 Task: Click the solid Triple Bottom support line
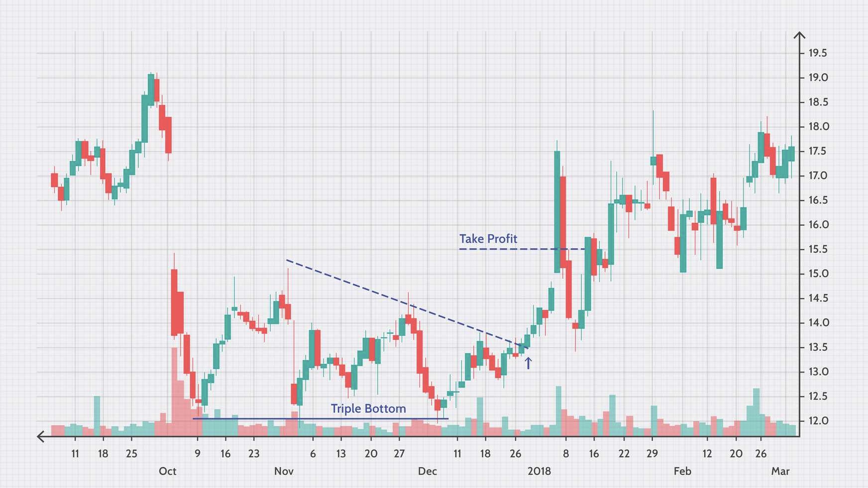point(321,419)
